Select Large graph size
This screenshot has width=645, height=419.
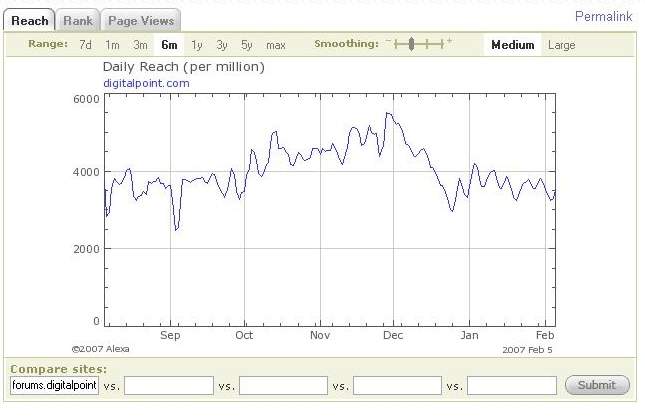click(x=561, y=45)
